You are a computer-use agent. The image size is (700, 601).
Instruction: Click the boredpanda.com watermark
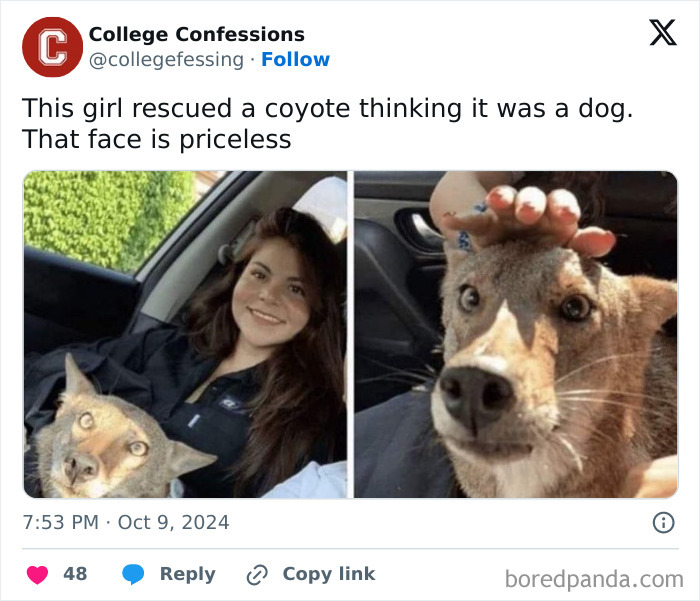coord(594,580)
